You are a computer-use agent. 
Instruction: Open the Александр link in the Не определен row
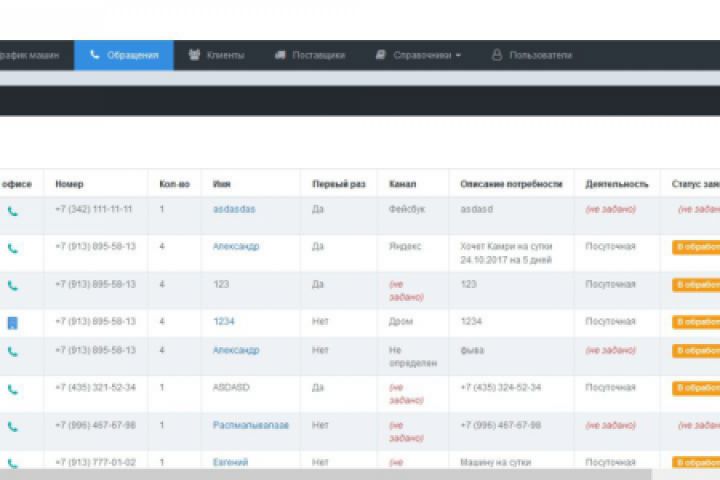coord(236,350)
